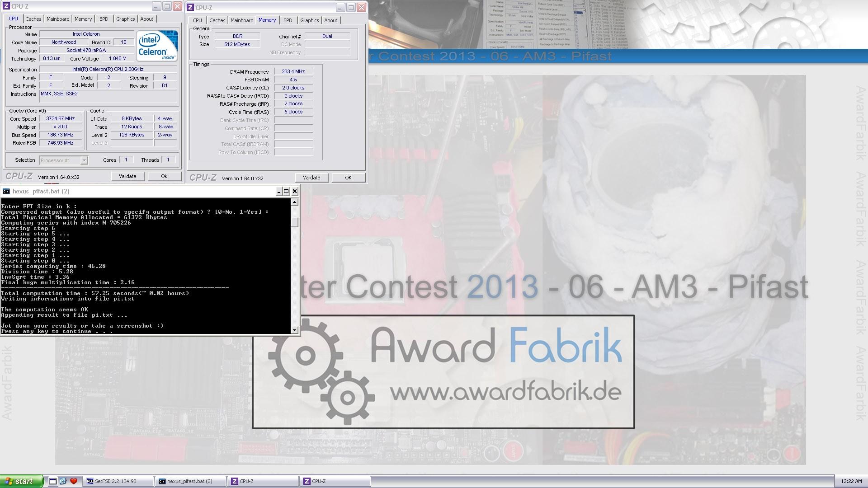Click the memory Type value DDR
This screenshot has width=868, height=488.
(x=237, y=36)
